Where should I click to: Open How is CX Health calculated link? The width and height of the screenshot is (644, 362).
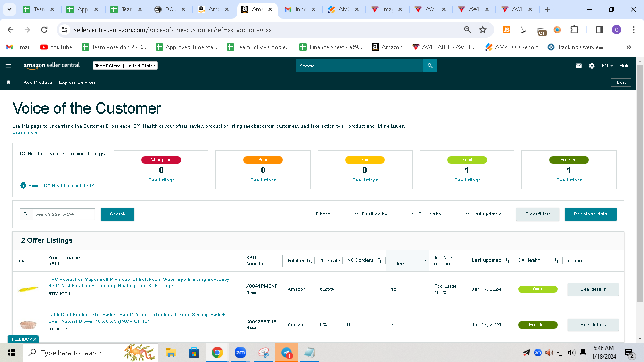(x=61, y=186)
